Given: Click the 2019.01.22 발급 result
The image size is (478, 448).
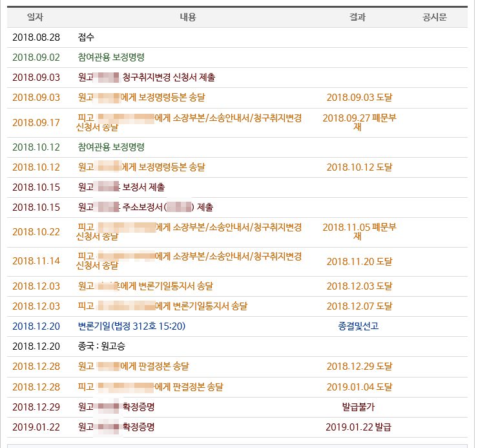Looking at the screenshot, I should [x=358, y=427].
